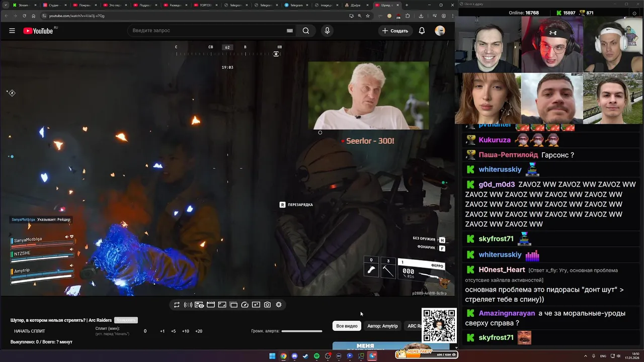Open YouTube notifications bell
This screenshot has height=362, width=644.
(422, 31)
